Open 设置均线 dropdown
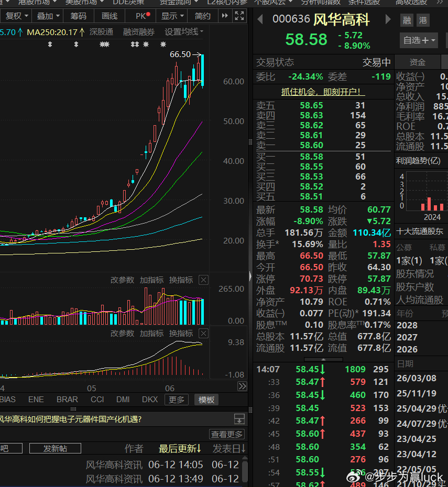The image size is (448, 487). coord(184,31)
